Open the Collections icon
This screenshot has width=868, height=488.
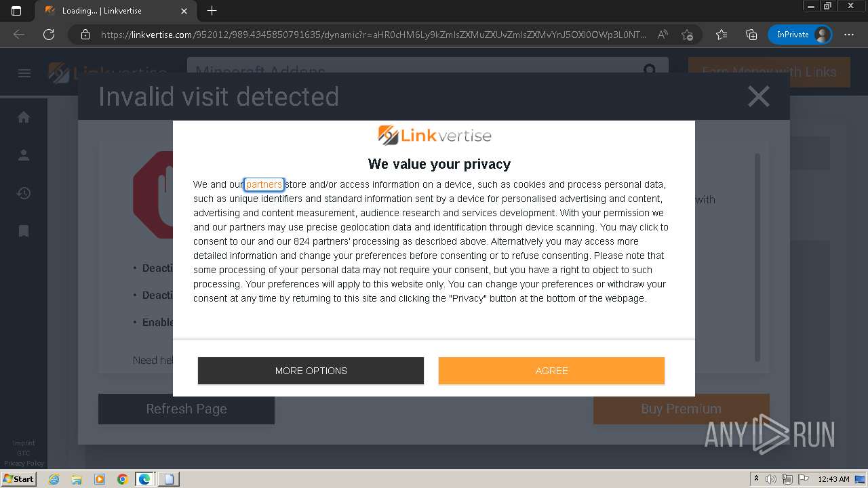coord(751,35)
